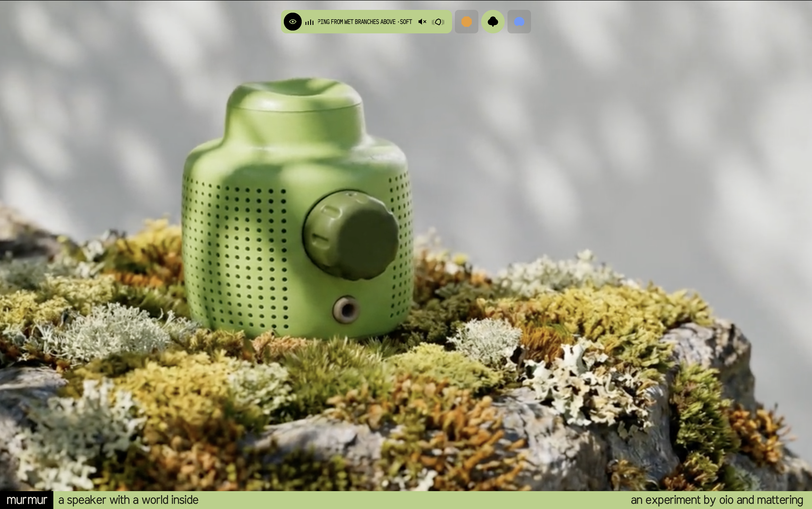
Task: Toggle the black eye visibility button
Action: [x=293, y=22]
